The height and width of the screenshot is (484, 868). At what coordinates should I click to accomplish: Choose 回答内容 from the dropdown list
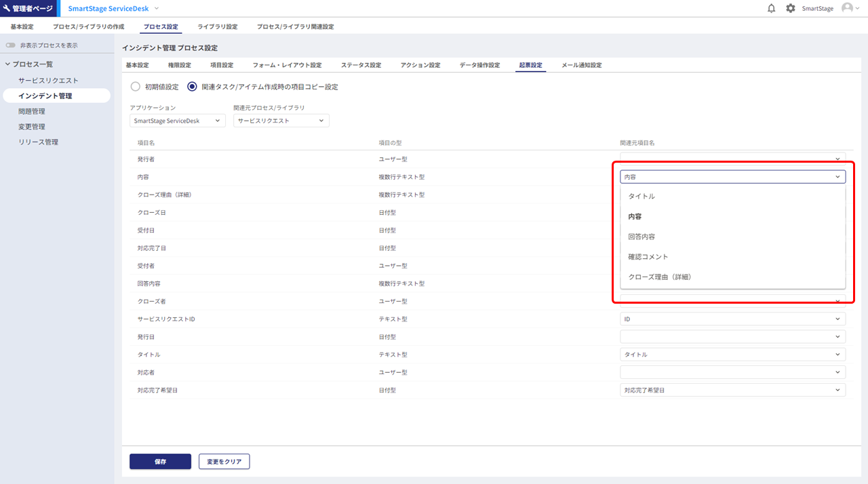click(642, 237)
